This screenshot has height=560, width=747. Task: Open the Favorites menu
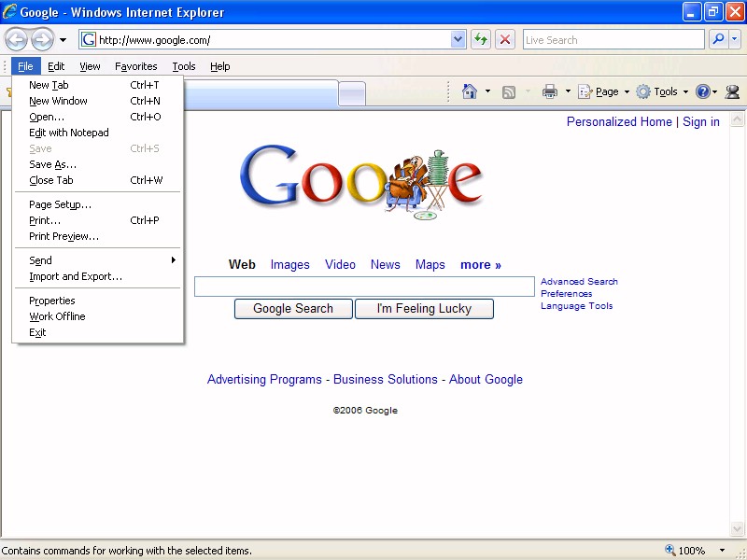[136, 66]
